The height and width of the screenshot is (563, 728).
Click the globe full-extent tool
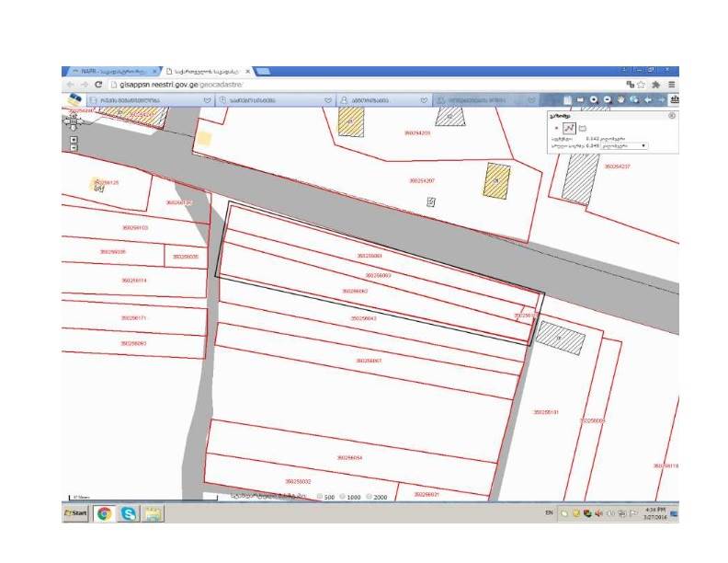tap(634, 100)
